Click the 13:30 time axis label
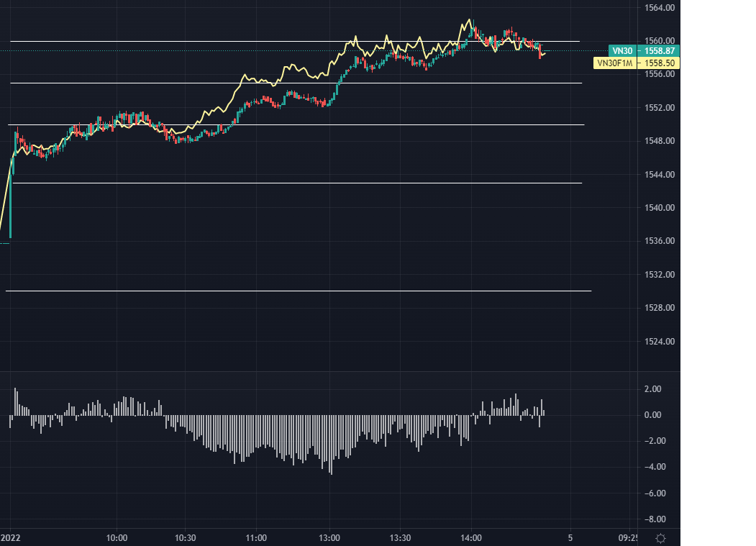 (400, 538)
